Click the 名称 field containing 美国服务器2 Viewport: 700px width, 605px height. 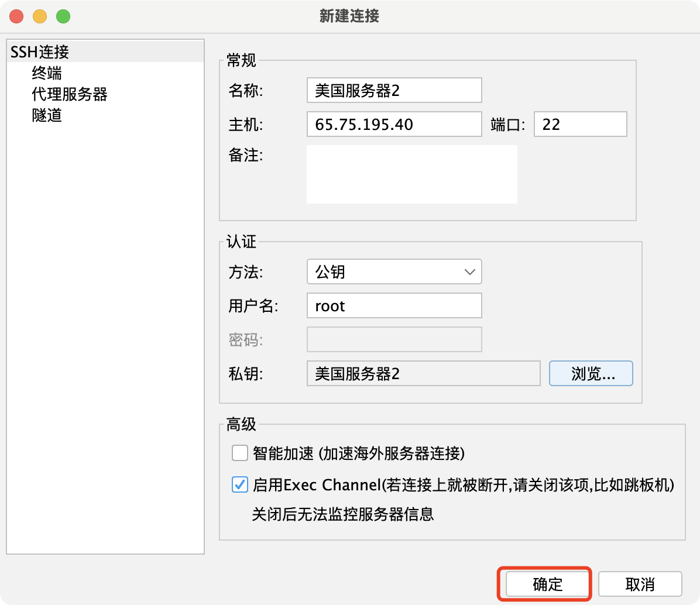(x=394, y=90)
